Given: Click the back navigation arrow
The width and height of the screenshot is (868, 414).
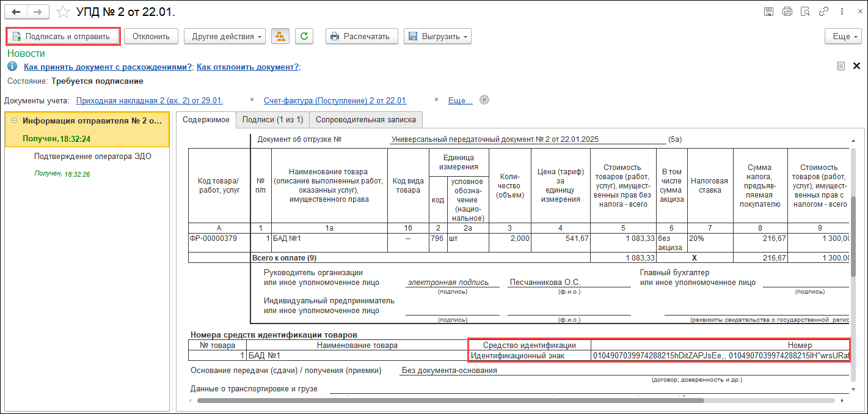Looking at the screenshot, I should coord(16,12).
